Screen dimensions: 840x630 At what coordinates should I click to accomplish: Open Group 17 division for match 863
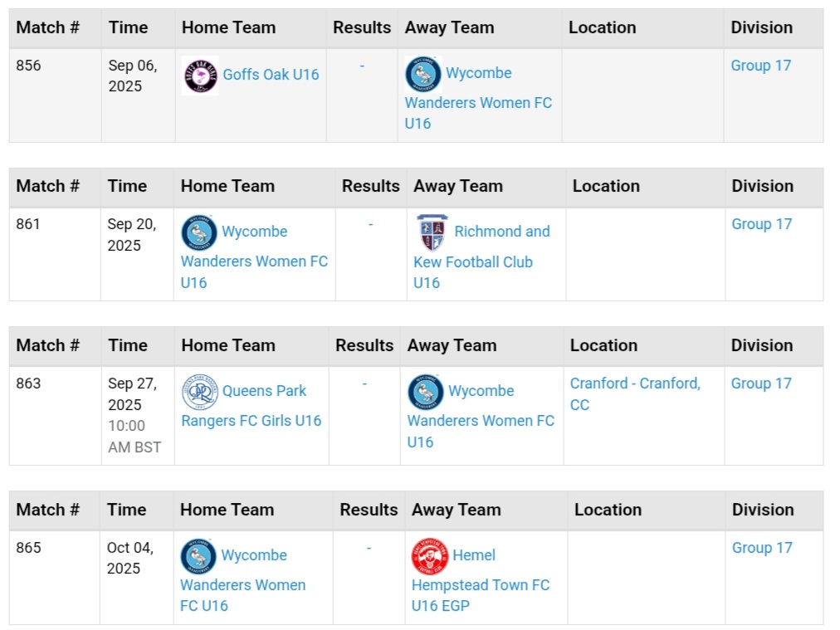(760, 383)
